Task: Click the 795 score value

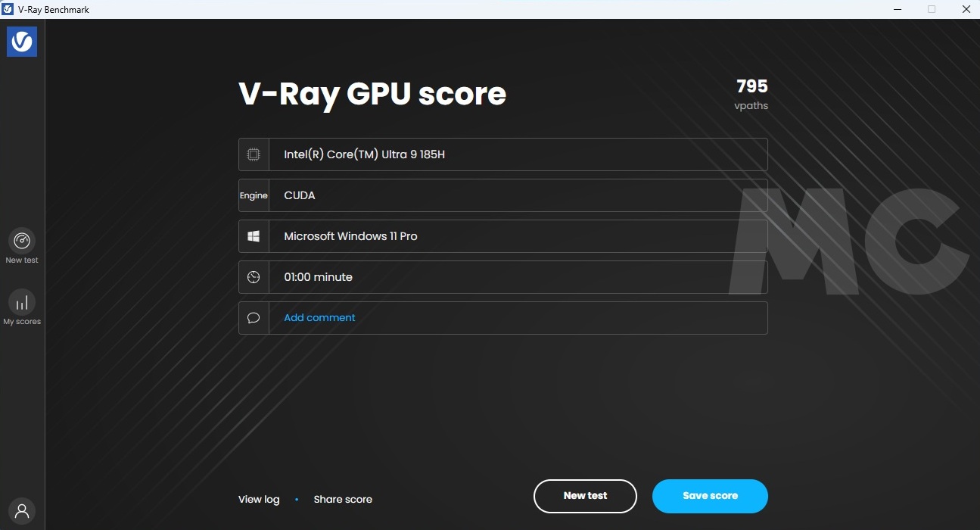Action: (752, 86)
